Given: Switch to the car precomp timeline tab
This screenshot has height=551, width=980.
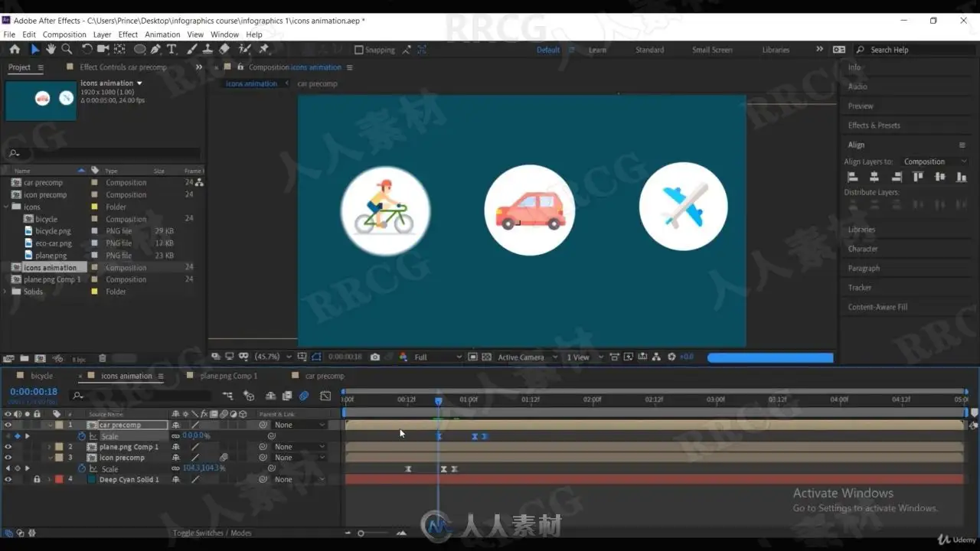Looking at the screenshot, I should (325, 376).
